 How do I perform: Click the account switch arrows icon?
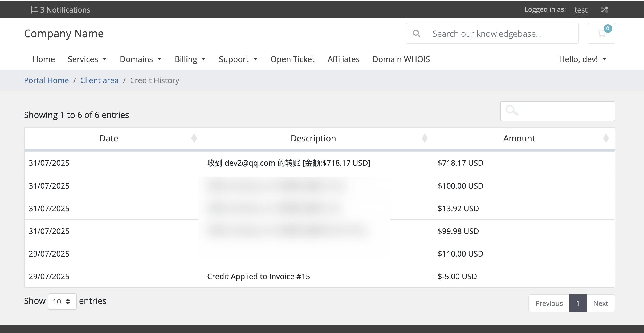click(604, 10)
